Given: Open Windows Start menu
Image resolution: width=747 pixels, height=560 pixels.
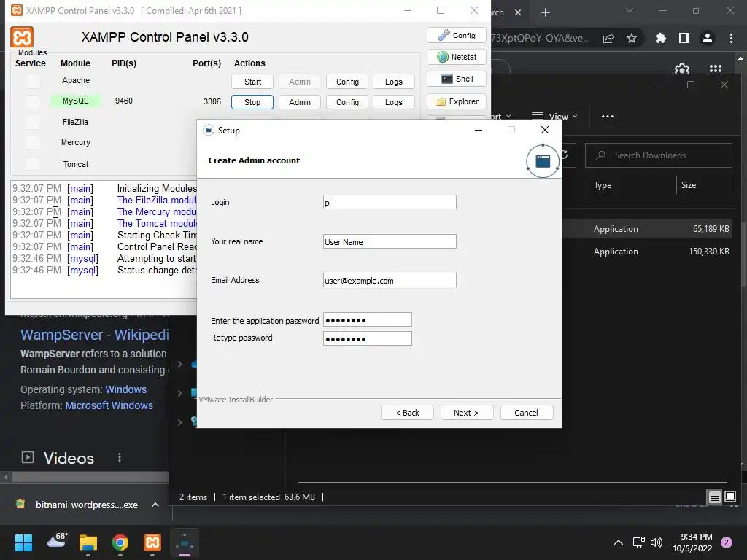Looking at the screenshot, I should pos(24,542).
